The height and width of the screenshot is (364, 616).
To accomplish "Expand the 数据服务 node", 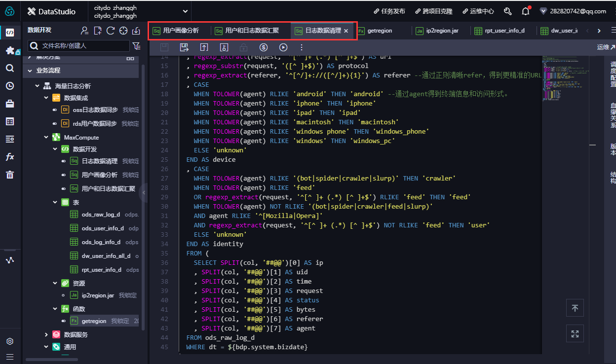I will click(x=46, y=334).
